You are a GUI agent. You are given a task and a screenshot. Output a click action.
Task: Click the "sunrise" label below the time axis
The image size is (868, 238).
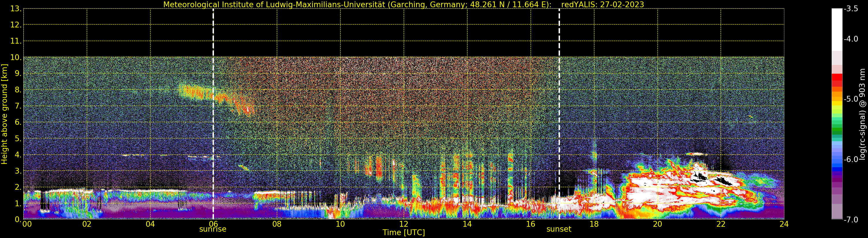click(213, 229)
